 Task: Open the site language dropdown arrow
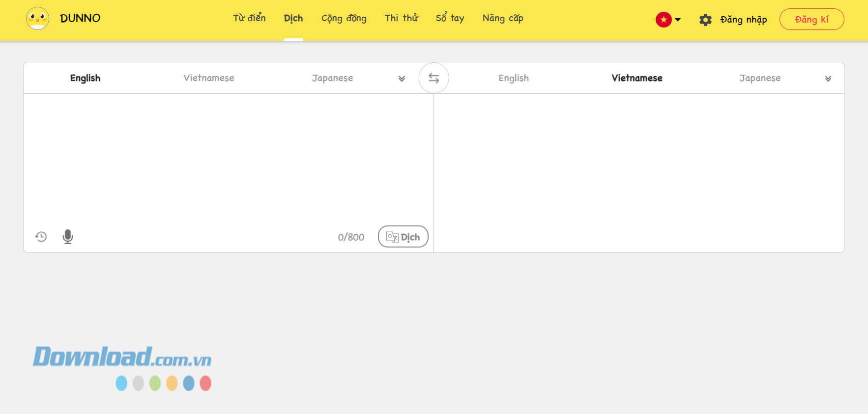[x=678, y=20]
